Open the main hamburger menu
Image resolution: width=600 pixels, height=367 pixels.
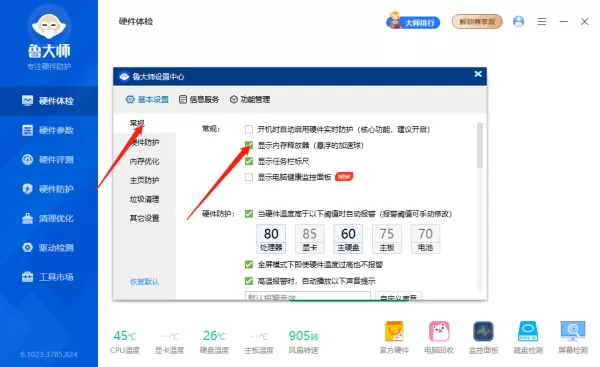541,21
